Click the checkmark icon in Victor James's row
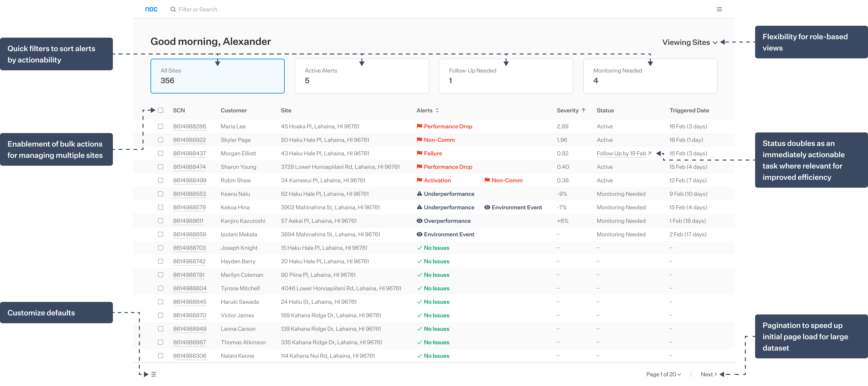The width and height of the screenshot is (868, 386). (420, 315)
